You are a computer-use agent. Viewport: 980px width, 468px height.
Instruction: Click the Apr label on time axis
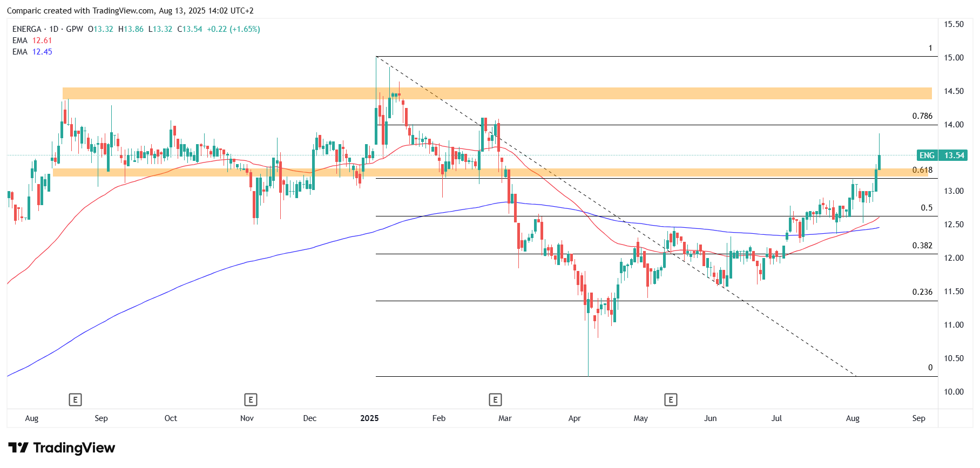pos(574,418)
